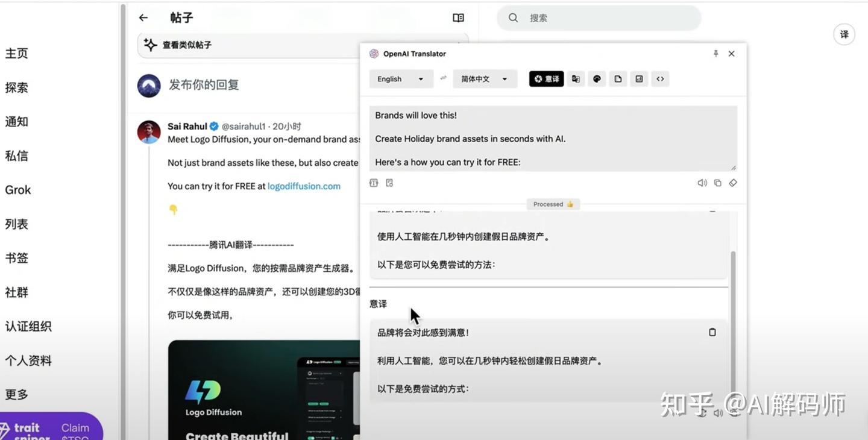Open the image translation icon

pyautogui.click(x=638, y=78)
